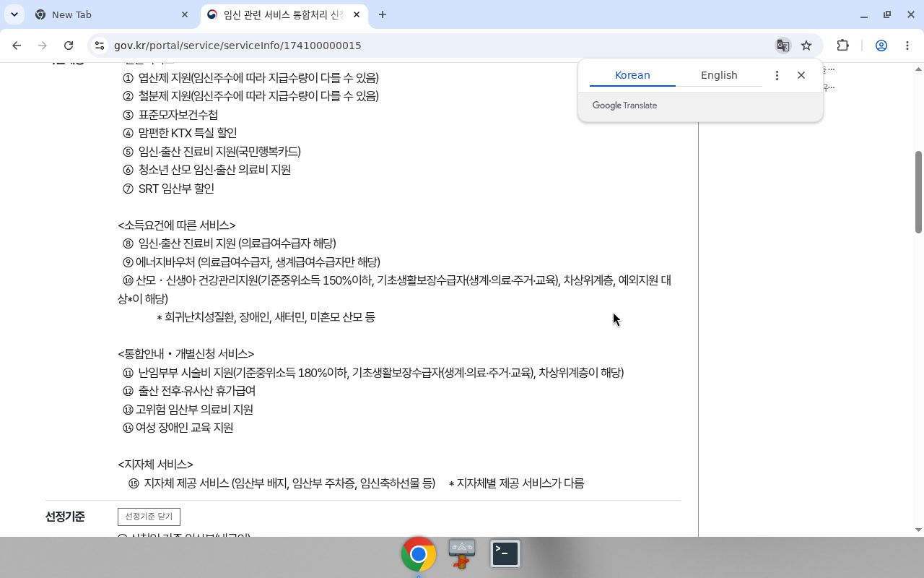Select English in translate popup
The image size is (924, 578).
tap(719, 75)
